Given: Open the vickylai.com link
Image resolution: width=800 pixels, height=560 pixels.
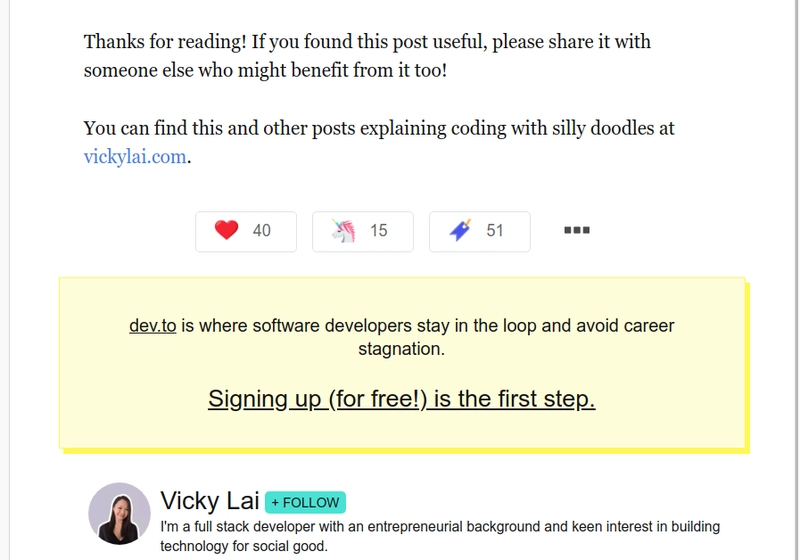Looking at the screenshot, I should (135, 157).
